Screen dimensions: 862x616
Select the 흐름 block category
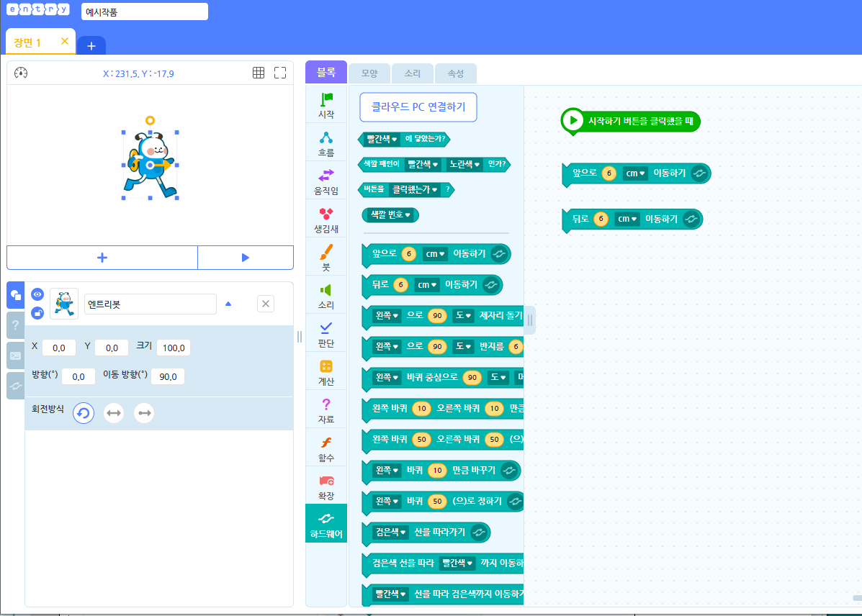(326, 144)
